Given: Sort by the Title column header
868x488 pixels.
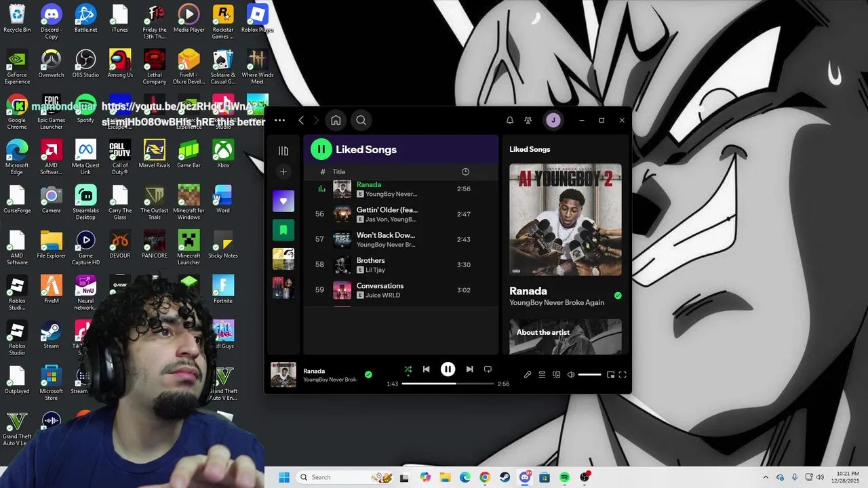Looking at the screenshot, I should pos(339,172).
